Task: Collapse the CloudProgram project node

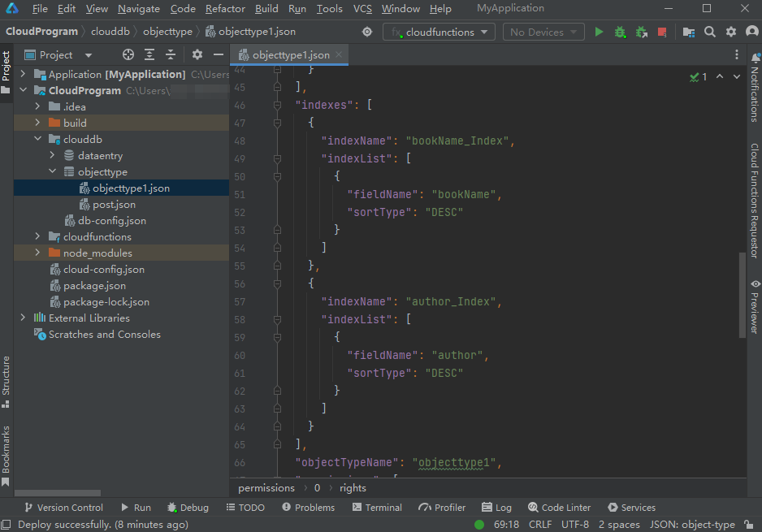Action: pyautogui.click(x=23, y=90)
